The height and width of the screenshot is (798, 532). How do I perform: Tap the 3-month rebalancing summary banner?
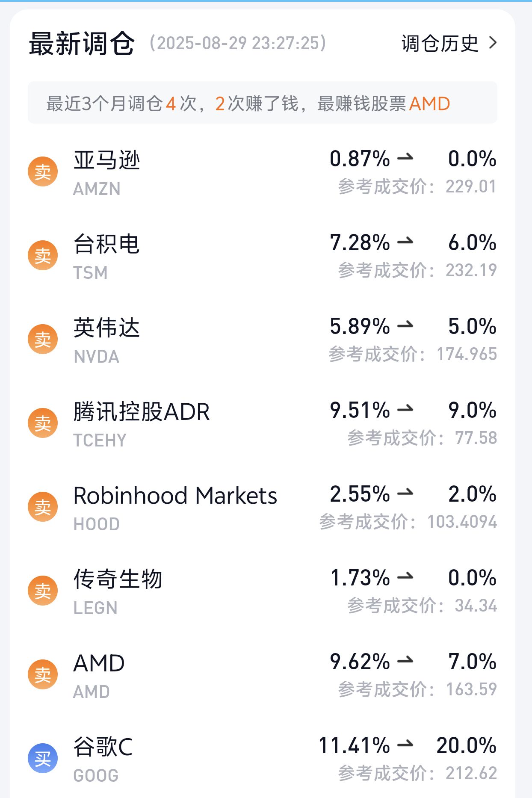coord(263,103)
